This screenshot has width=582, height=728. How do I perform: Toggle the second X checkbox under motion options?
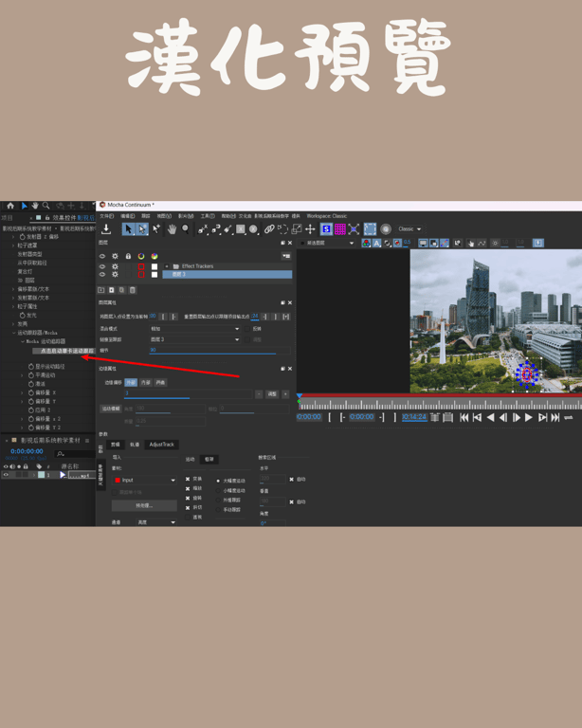coord(188,488)
